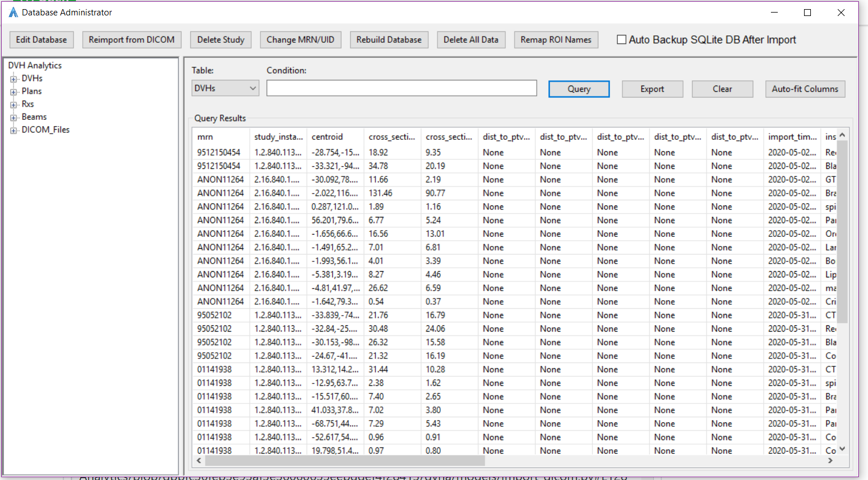Click the Delete Study button
Screen dimensions: 868x480
coord(220,39)
